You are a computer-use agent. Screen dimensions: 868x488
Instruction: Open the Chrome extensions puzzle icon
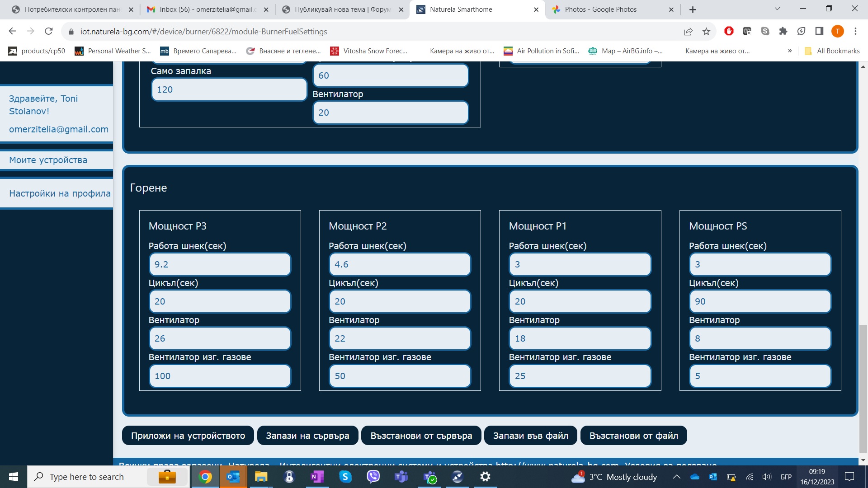[783, 31]
